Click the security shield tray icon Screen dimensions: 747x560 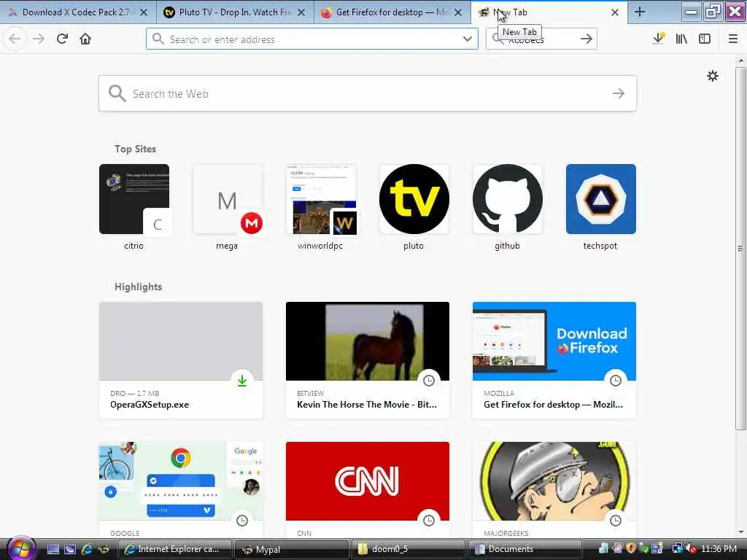tap(632, 549)
